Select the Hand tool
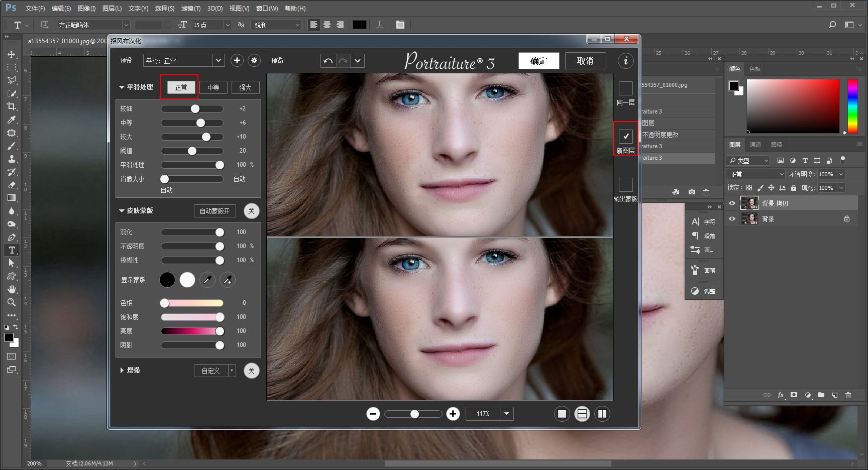Screen dimensions: 868x470 click(x=12, y=289)
